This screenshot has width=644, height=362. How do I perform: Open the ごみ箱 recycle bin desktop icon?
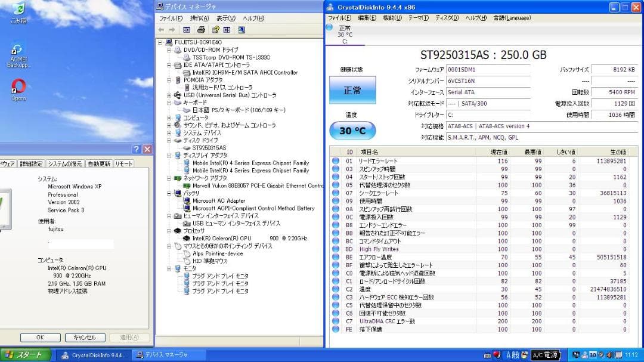(x=18, y=13)
